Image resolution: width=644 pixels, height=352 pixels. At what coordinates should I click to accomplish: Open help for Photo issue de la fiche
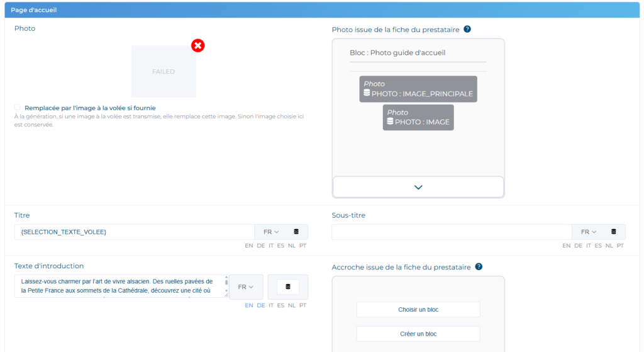pyautogui.click(x=467, y=29)
